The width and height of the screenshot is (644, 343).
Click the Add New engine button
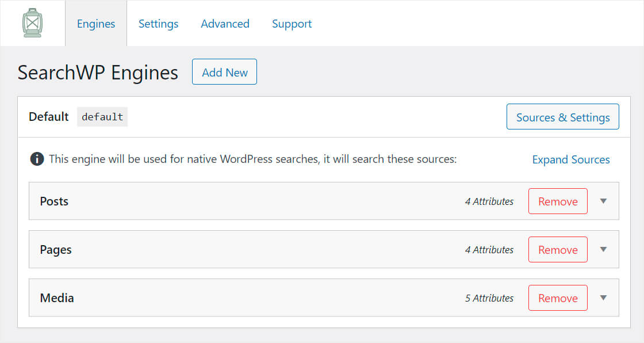(224, 71)
